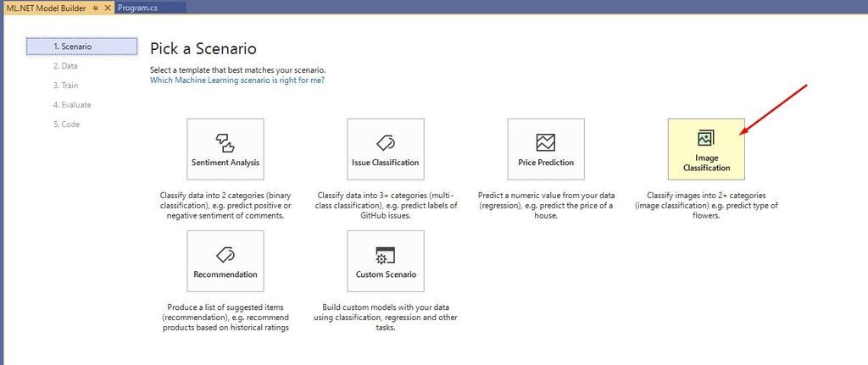Go to step 2. Data
This screenshot has height=365, width=868.
click(65, 66)
